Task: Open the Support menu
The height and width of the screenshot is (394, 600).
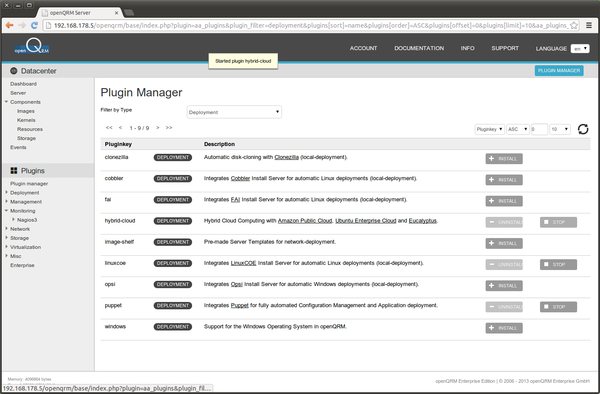Action: coord(505,48)
